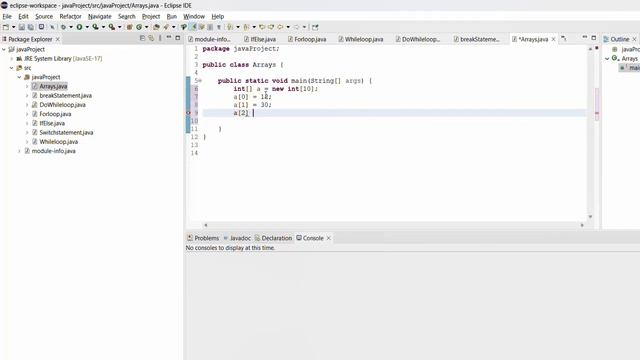Close the Console view tab
Image resolution: width=640 pixels, height=360 pixels.
(329, 238)
